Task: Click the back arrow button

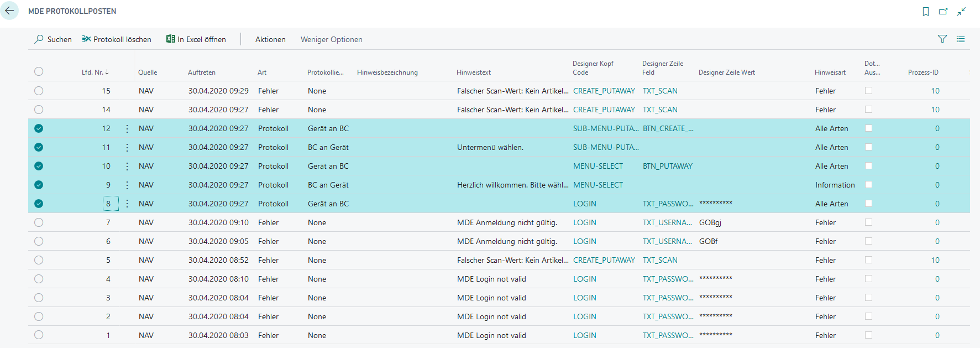Action: click(9, 11)
